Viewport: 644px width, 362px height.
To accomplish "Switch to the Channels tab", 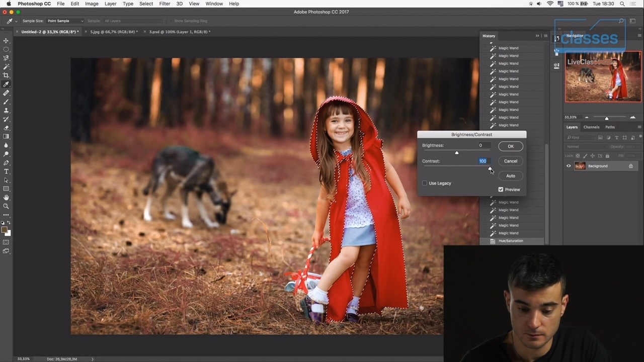I will pos(591,127).
